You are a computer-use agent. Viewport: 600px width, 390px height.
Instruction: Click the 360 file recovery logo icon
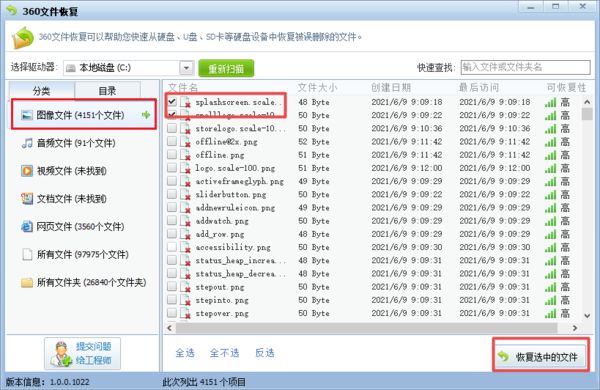[x=23, y=38]
